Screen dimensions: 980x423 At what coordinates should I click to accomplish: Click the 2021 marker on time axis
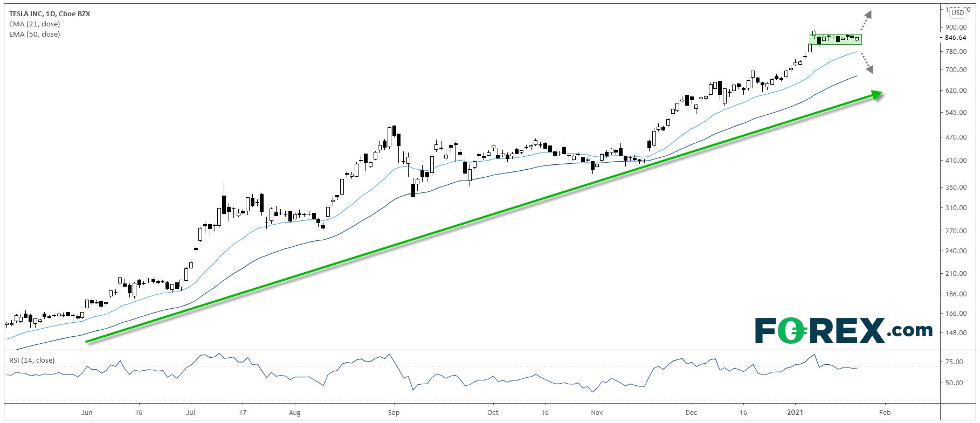(795, 413)
